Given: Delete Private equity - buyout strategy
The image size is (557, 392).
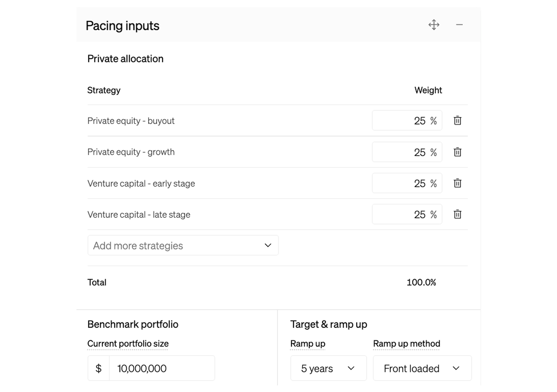Looking at the screenshot, I should click(x=457, y=121).
